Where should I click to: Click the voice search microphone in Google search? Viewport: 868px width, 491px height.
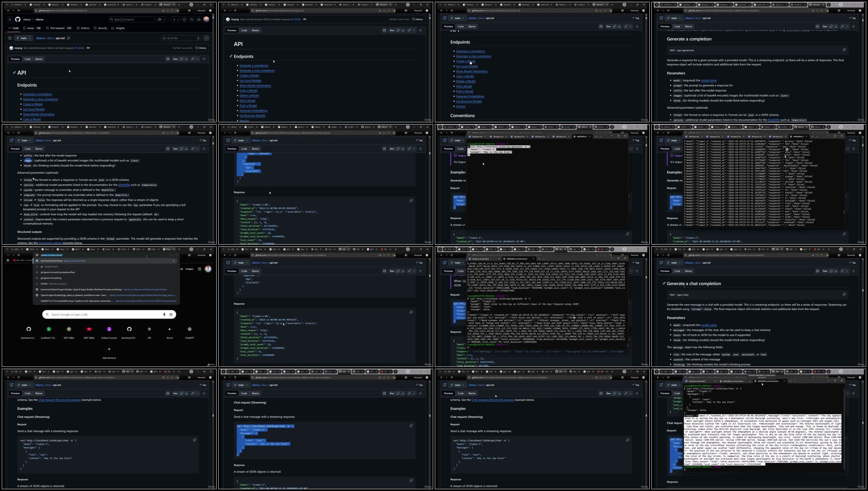[164, 314]
